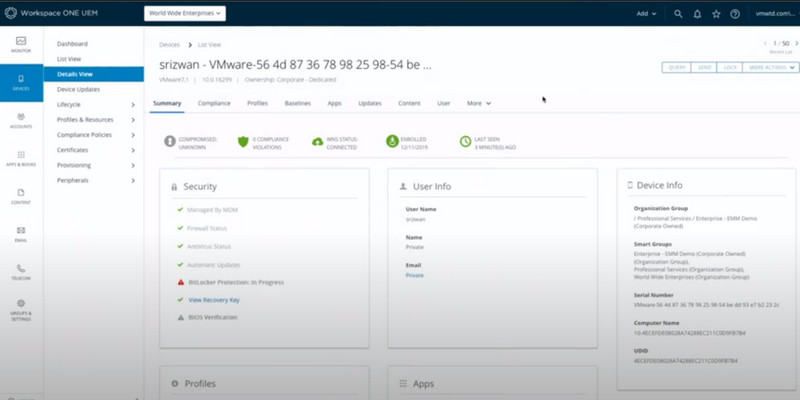This screenshot has height=400, width=800.
Task: Open the View Recovery Key link
Action: tap(214, 300)
